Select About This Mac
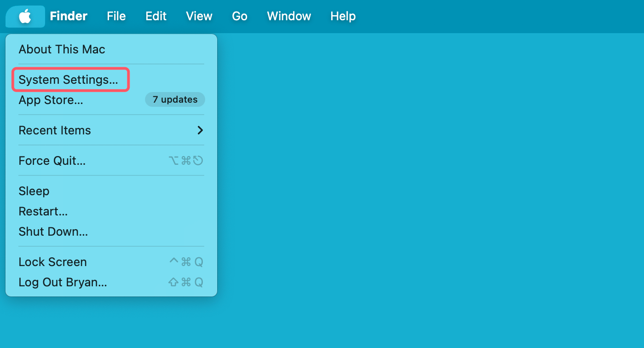 click(x=62, y=49)
